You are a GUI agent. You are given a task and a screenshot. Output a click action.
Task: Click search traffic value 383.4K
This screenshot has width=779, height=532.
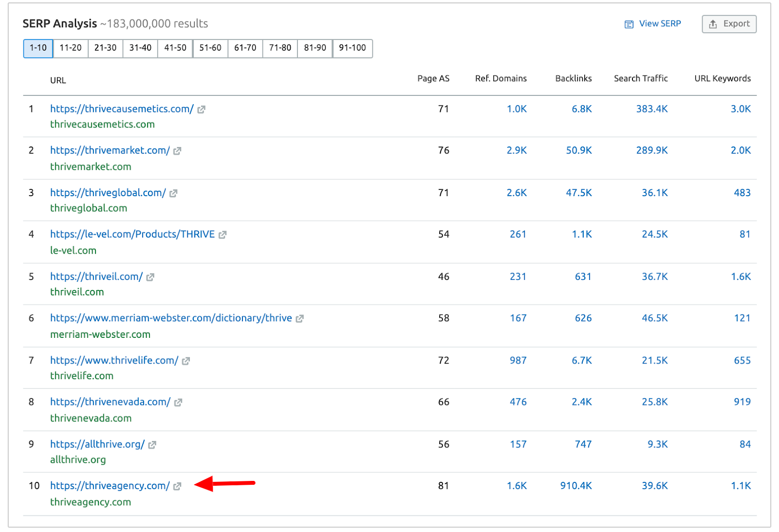click(651, 109)
